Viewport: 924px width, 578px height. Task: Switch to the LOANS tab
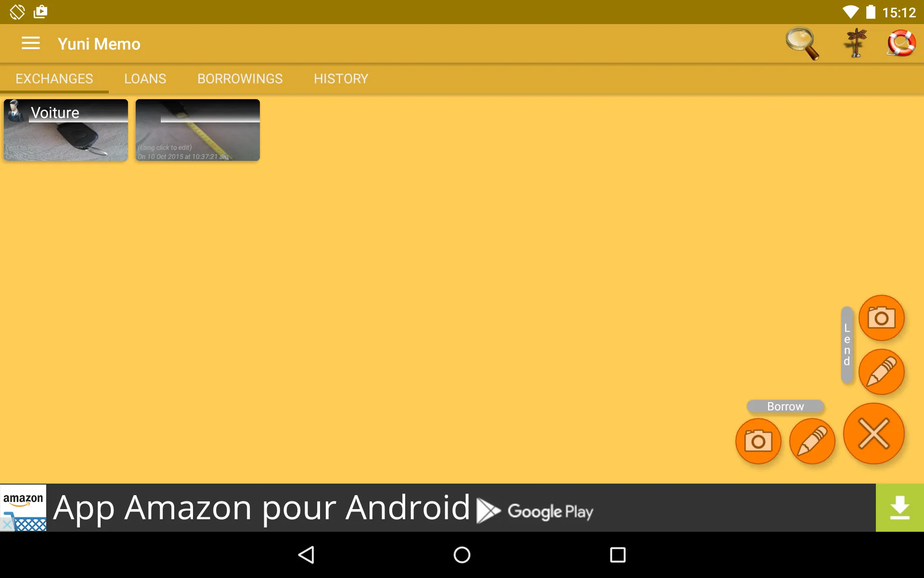[x=145, y=79]
